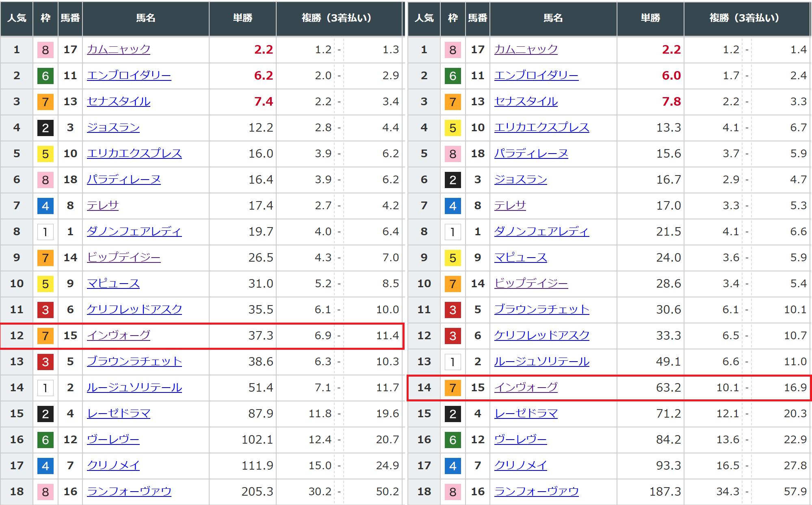The image size is (812, 505).
Task: Open highlighted インヴォーグ link in right table
Action: click(526, 388)
